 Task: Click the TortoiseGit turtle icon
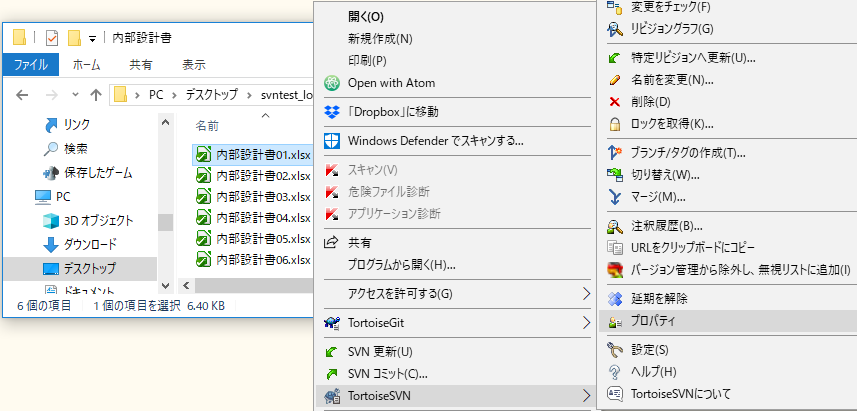pos(332,322)
